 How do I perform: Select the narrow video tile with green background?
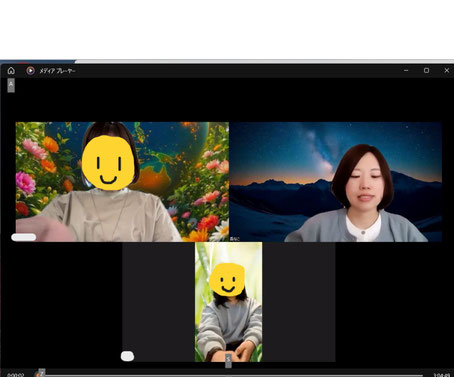[229, 302]
